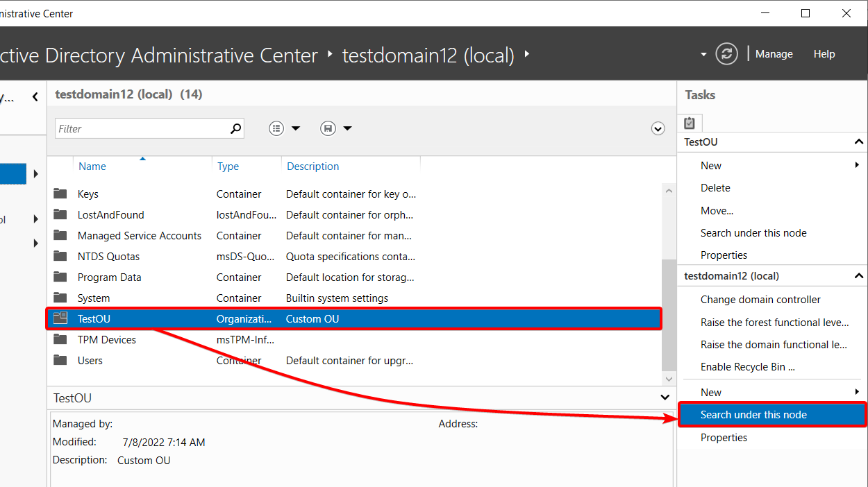The image size is (868, 487).
Task: Click the refresh icon in the header
Action: coord(726,54)
